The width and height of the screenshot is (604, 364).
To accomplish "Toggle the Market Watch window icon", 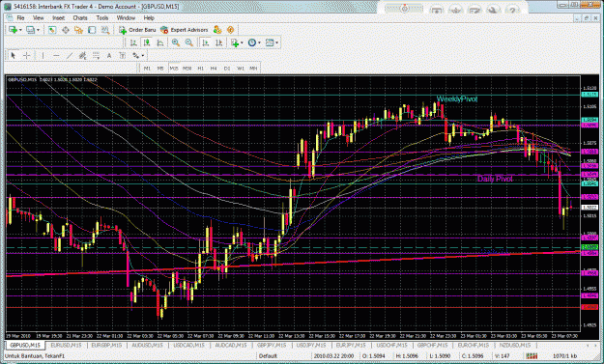I will [52, 30].
